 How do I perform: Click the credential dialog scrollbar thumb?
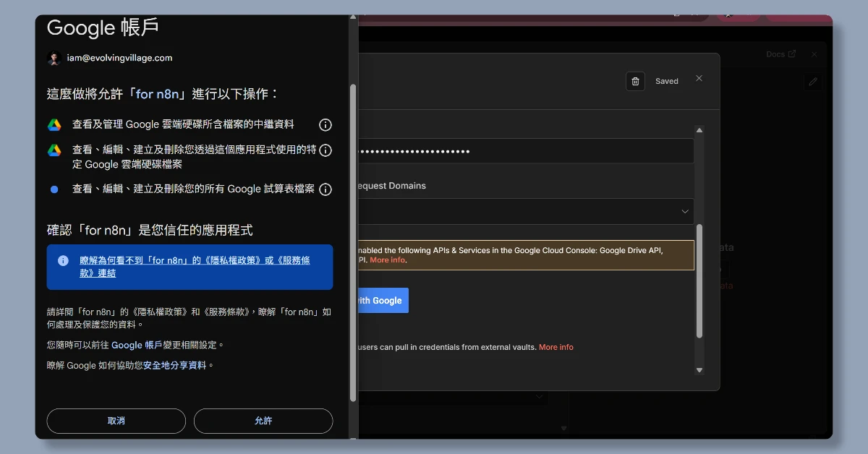tap(699, 281)
